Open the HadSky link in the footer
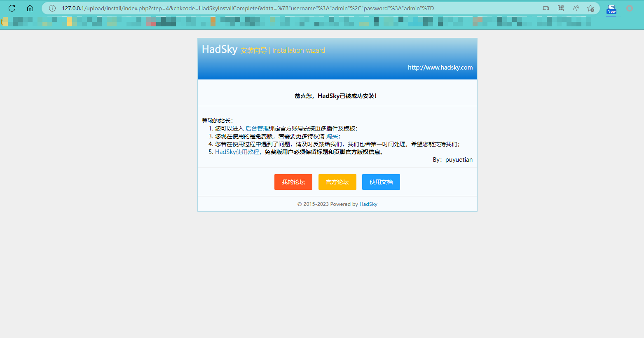 pyautogui.click(x=368, y=204)
